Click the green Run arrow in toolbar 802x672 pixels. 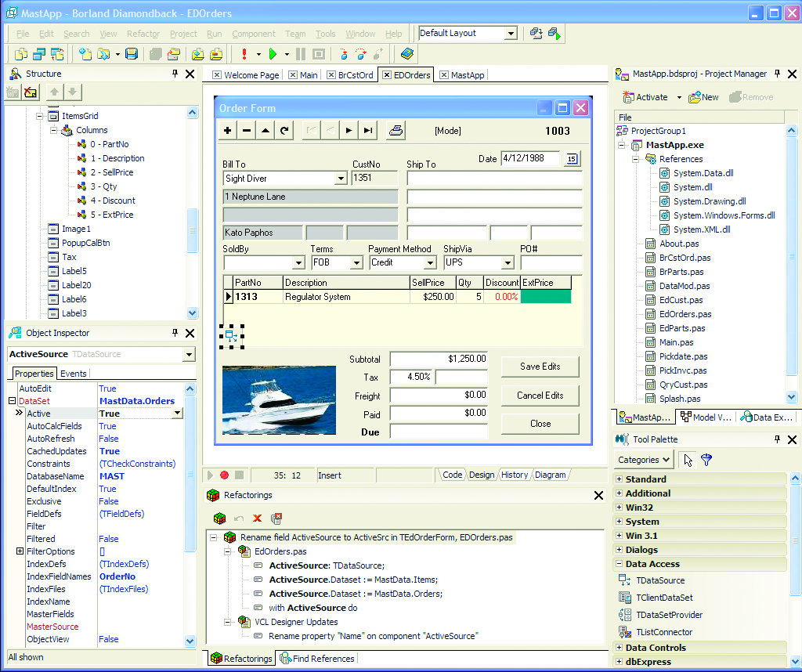pos(273,54)
